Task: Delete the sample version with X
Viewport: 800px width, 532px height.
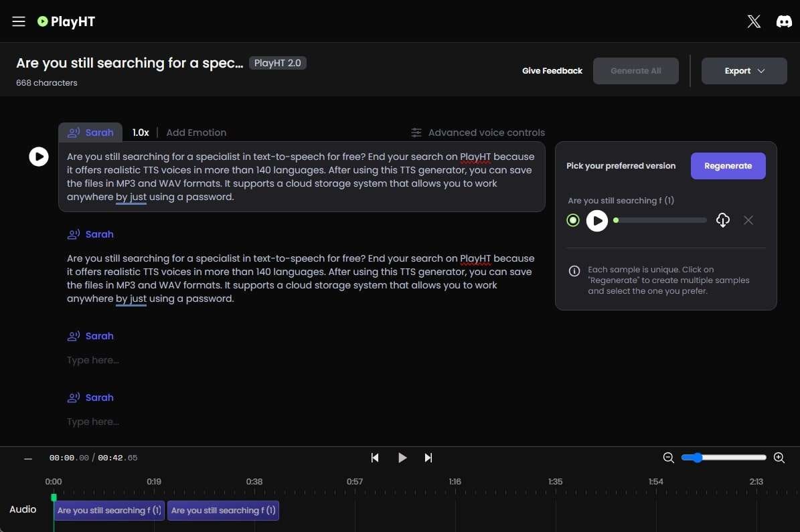Action: (748, 220)
